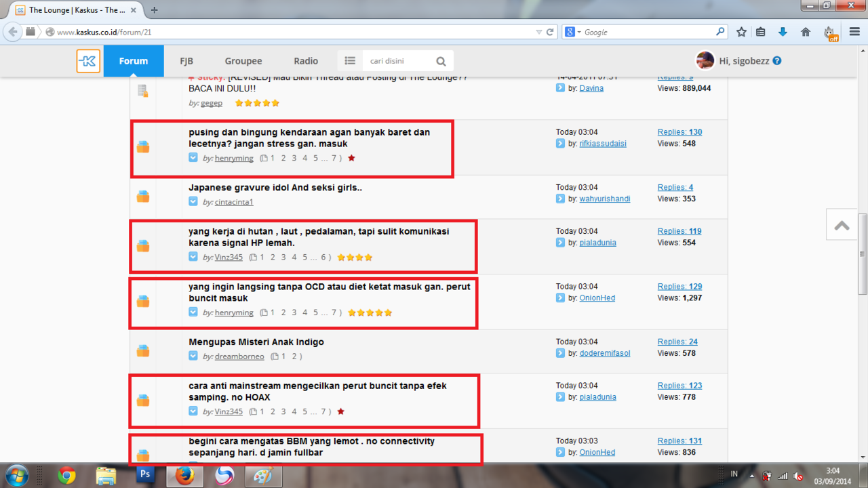
Task: Open 'Replies: 131' link
Action: [679, 441]
